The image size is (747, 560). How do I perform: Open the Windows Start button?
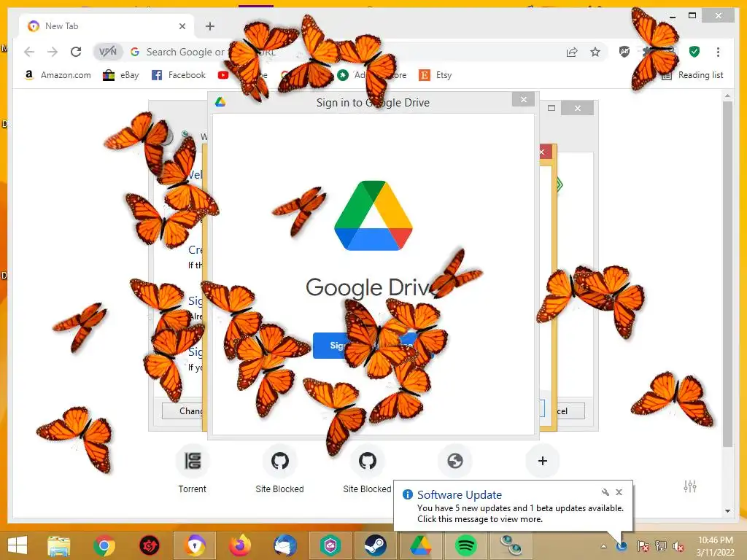pyautogui.click(x=18, y=545)
